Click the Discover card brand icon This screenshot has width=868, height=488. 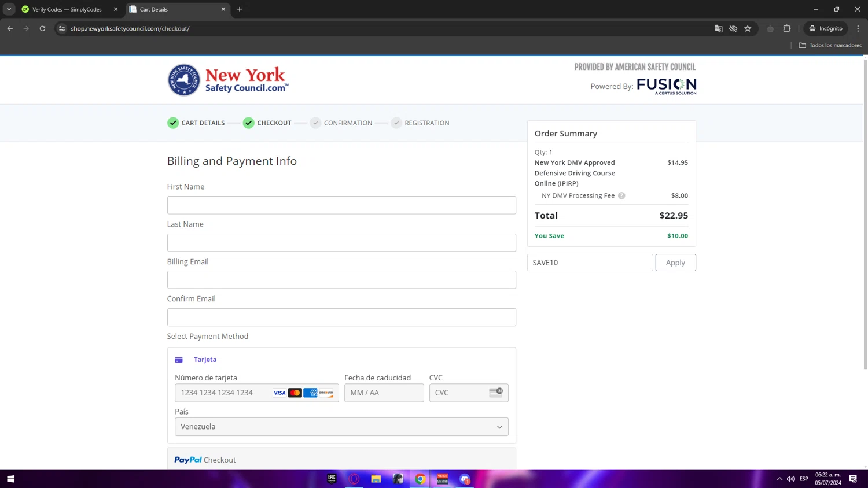[x=326, y=393]
